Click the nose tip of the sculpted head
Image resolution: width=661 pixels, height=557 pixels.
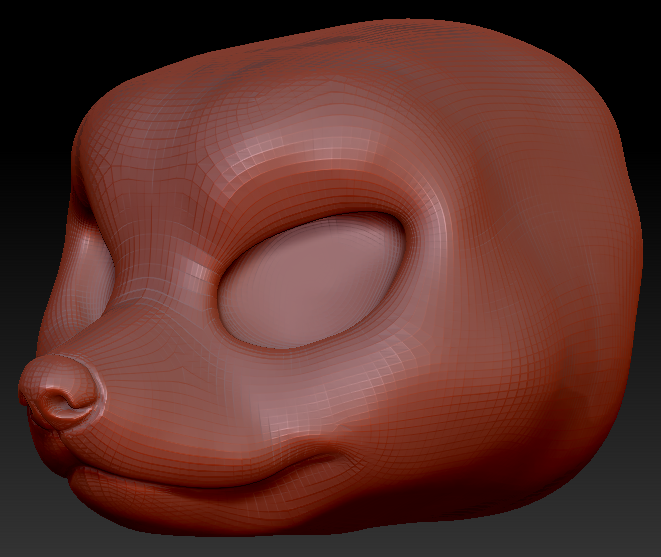[61, 392]
